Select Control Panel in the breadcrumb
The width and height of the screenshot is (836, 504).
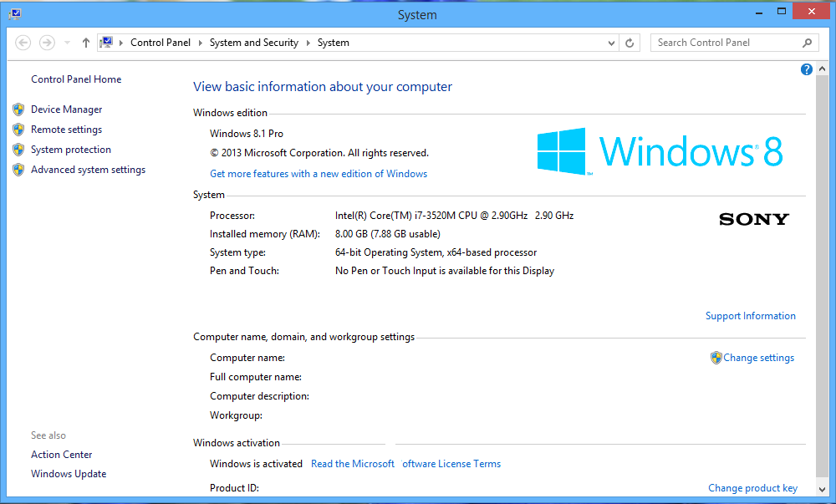161,43
